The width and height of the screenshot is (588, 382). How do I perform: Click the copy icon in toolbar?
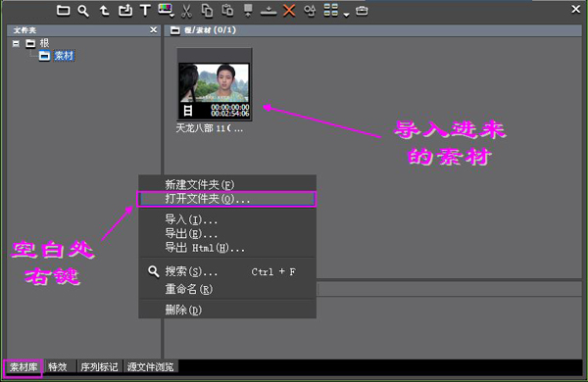click(x=207, y=11)
